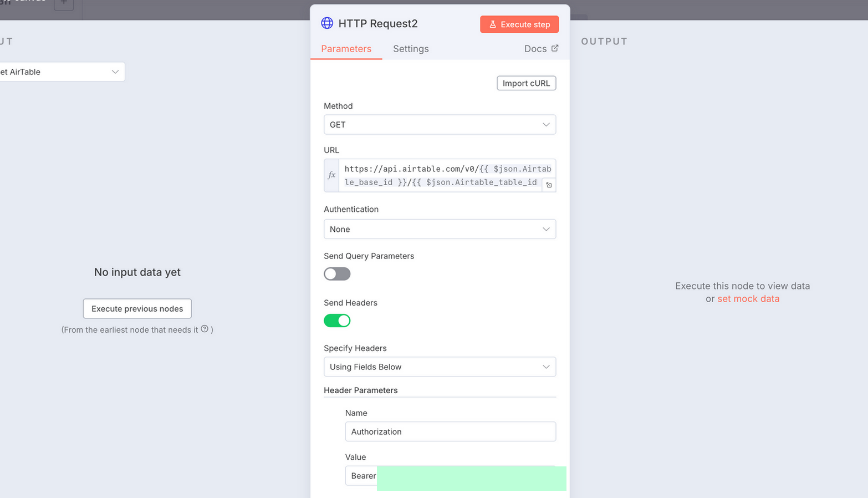This screenshot has height=498, width=868.
Task: Expand the Authentication dropdown set to None
Action: pyautogui.click(x=440, y=229)
